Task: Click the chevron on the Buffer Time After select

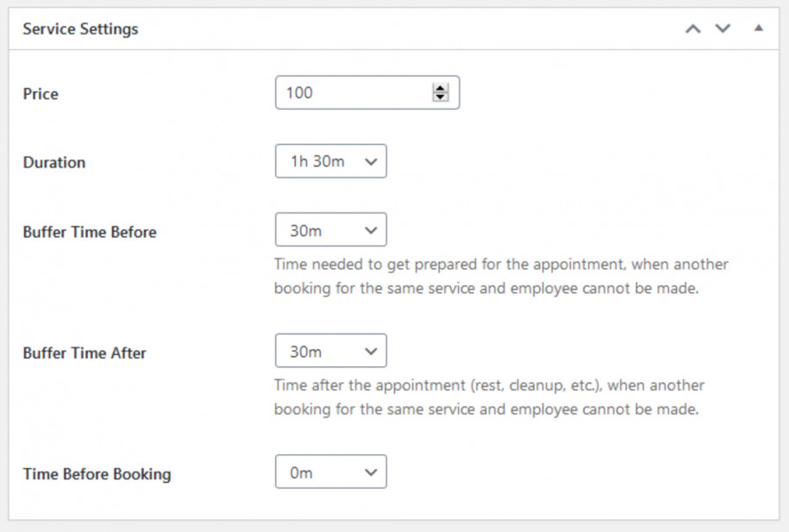Action: click(x=370, y=350)
